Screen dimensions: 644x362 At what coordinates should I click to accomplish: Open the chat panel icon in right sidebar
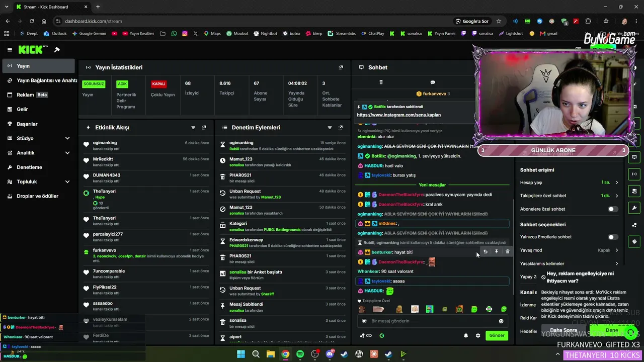tap(634, 157)
